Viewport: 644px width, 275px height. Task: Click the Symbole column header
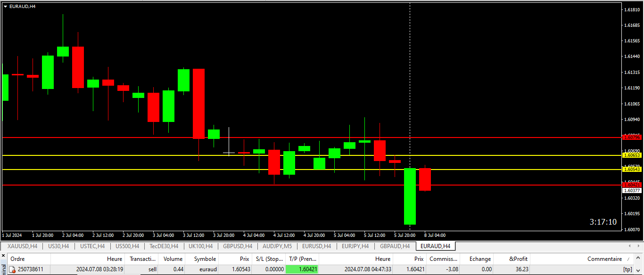[x=205, y=259]
